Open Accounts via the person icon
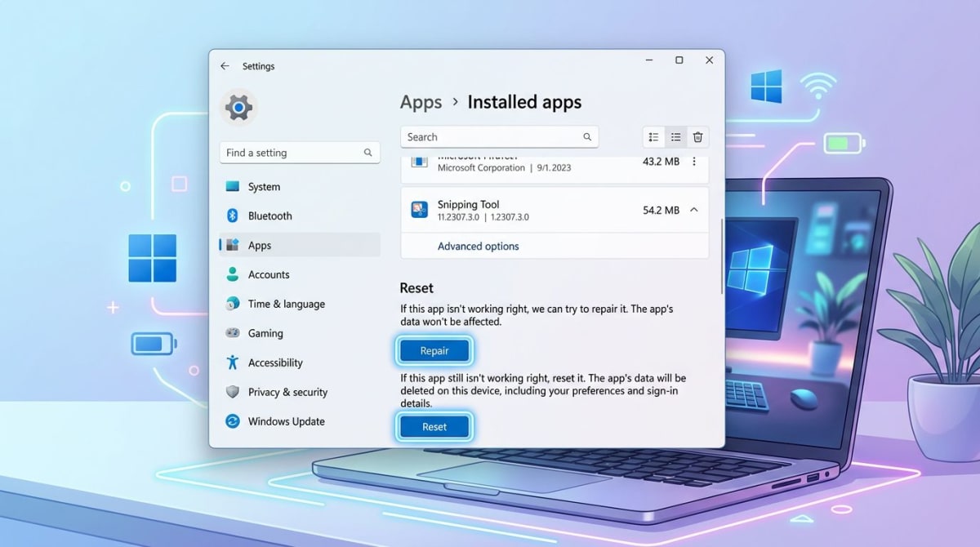This screenshot has width=980, height=547. tap(232, 274)
